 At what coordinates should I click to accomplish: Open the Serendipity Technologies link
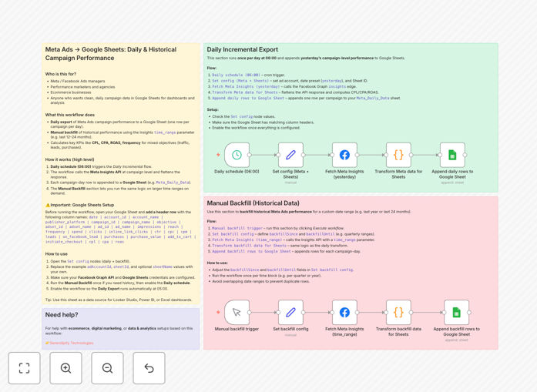pyautogui.click(x=72, y=343)
